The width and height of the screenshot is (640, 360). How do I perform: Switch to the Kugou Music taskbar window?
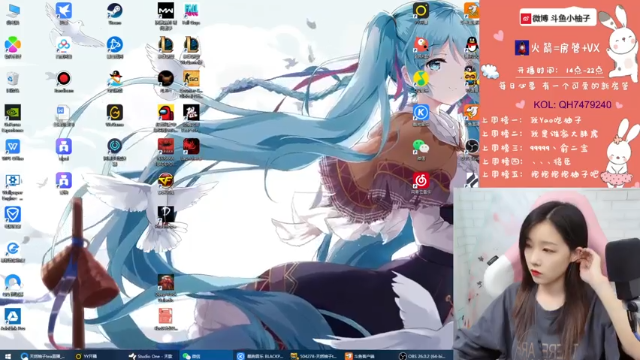tap(260, 356)
